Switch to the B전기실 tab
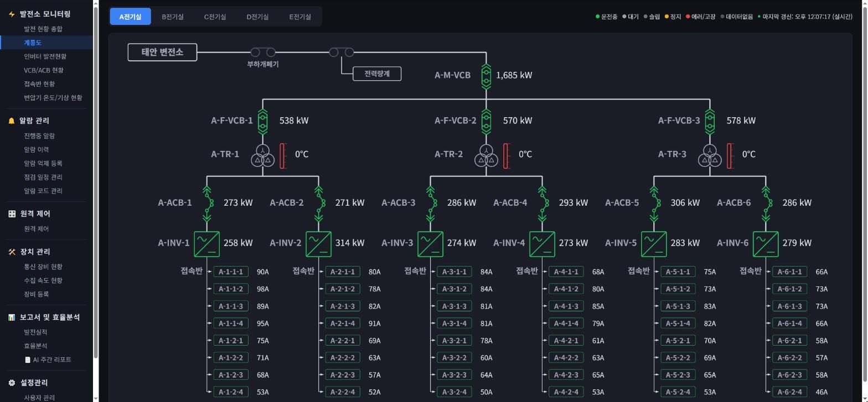This screenshot has width=868, height=402. point(173,17)
